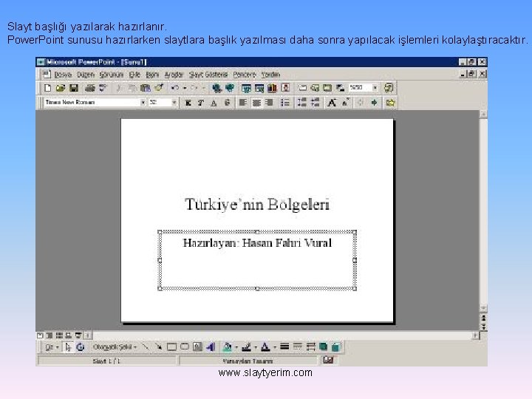The width and height of the screenshot is (532, 399).
Task: Click the Save floppy disk icon
Action: [x=74, y=88]
